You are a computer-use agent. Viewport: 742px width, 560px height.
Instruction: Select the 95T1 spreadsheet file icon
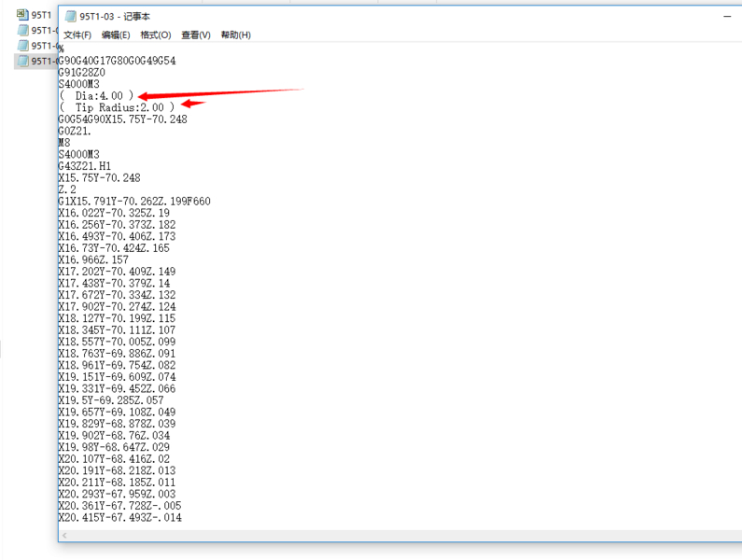[22, 15]
